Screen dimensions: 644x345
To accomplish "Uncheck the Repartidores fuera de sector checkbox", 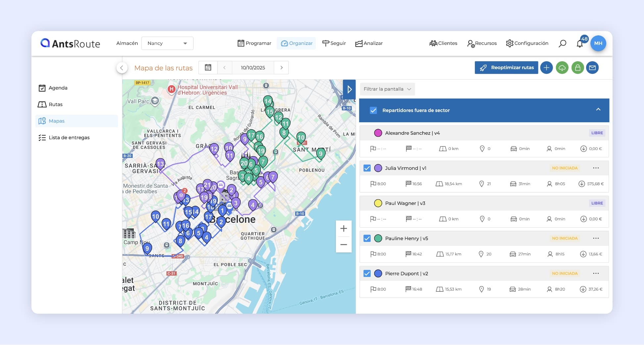I will pos(374,110).
